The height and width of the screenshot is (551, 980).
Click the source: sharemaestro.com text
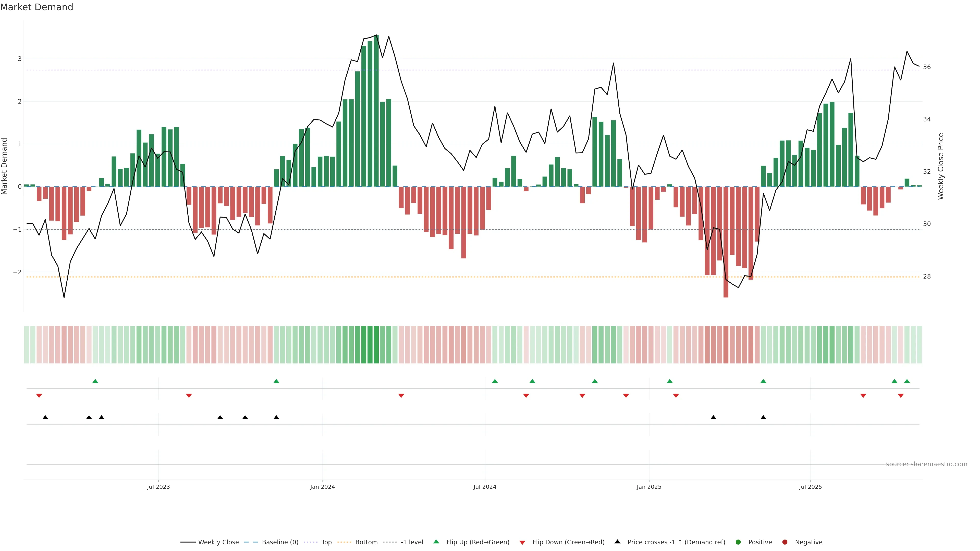926,464
